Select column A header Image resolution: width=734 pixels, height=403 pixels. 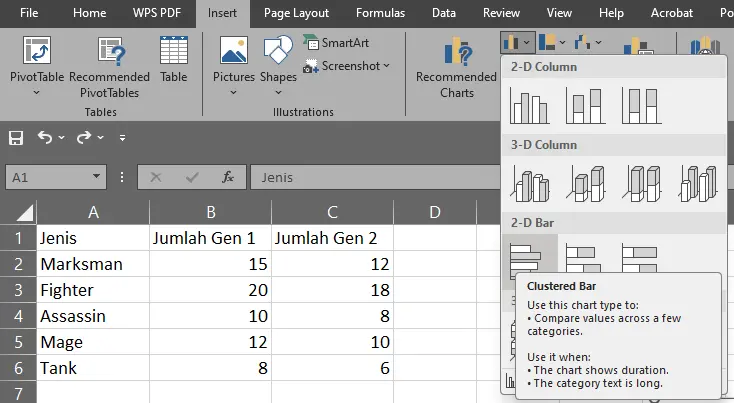pos(93,212)
